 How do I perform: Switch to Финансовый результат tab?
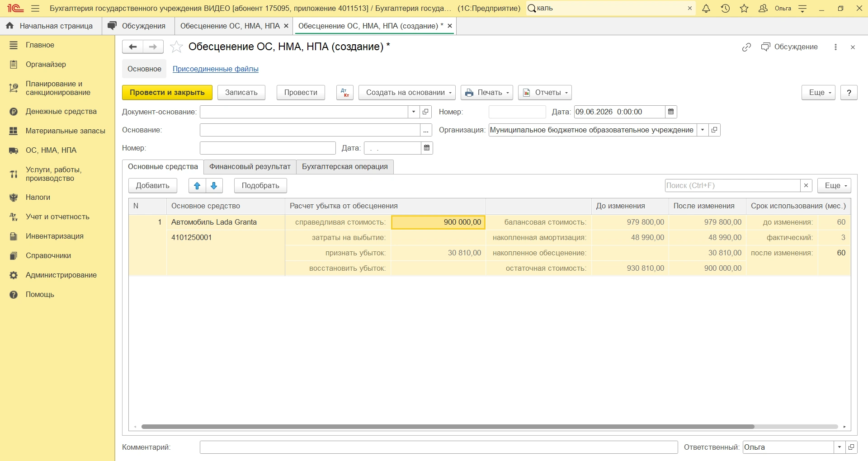(250, 167)
